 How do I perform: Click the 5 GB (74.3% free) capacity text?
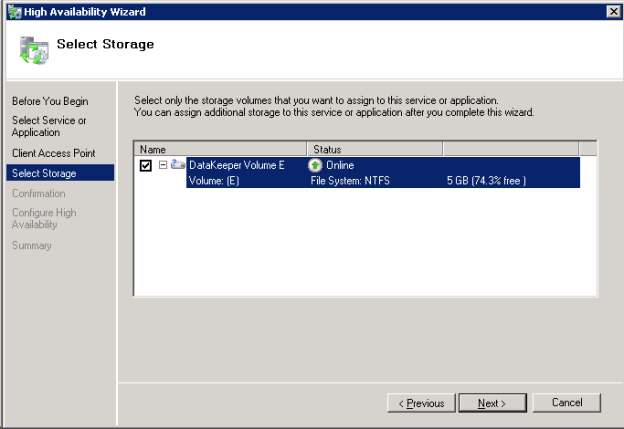[x=486, y=181]
